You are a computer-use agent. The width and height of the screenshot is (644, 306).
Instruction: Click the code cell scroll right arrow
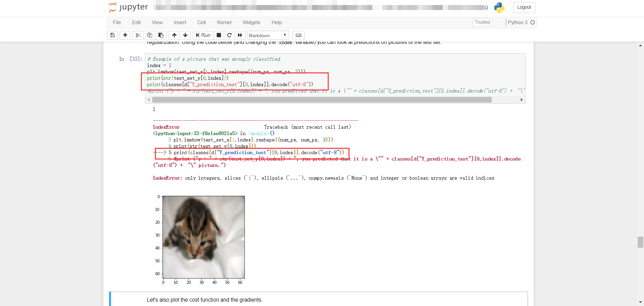[522, 100]
